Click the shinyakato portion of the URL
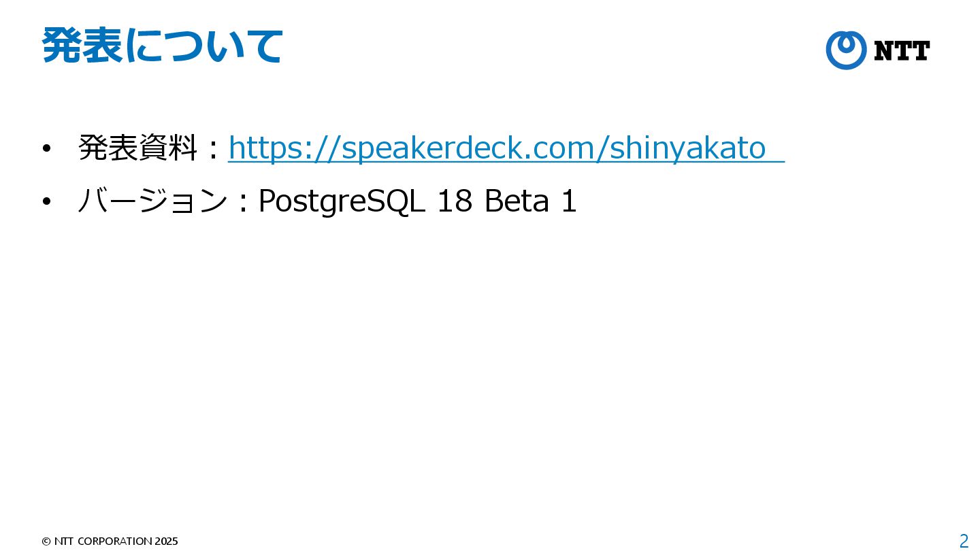This screenshot has width=980, height=551. [688, 148]
